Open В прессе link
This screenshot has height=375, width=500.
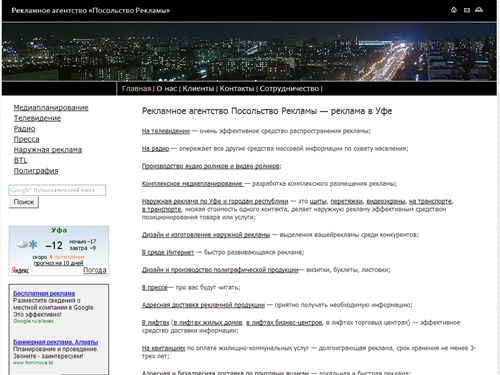click(155, 287)
